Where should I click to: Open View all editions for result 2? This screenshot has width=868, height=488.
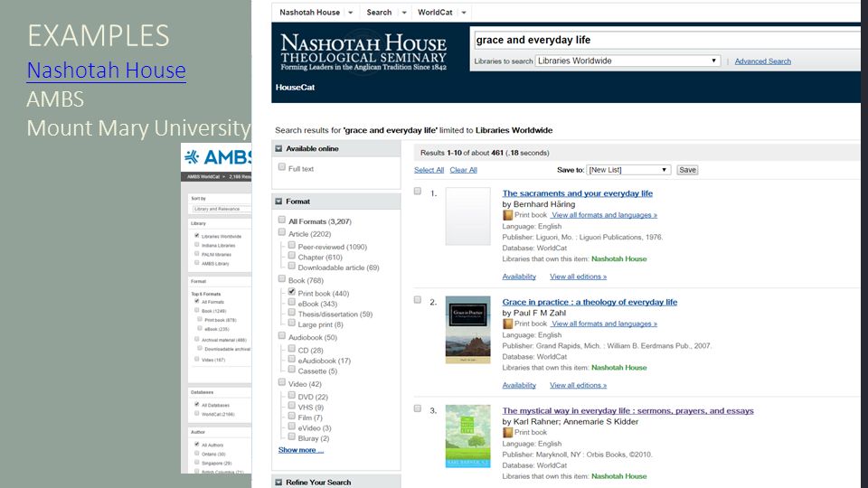pos(578,385)
